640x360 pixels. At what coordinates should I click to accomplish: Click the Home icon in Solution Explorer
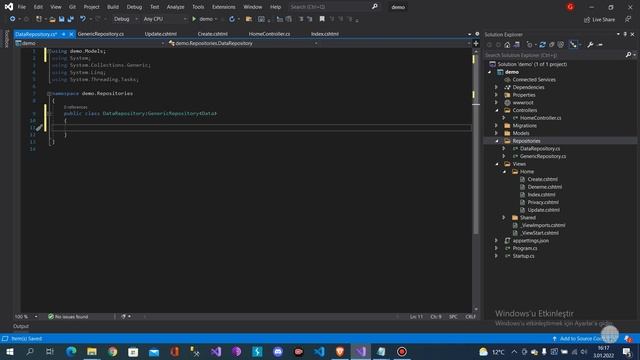[x=507, y=45]
